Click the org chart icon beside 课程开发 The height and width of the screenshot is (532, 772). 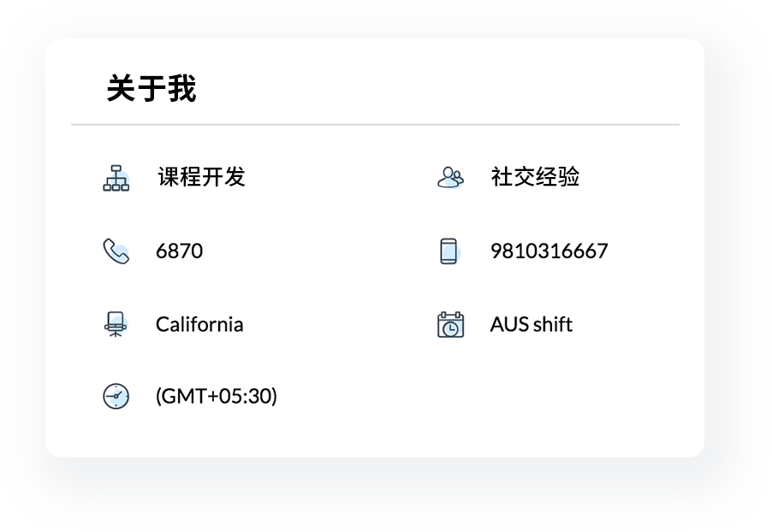pyautogui.click(x=116, y=178)
